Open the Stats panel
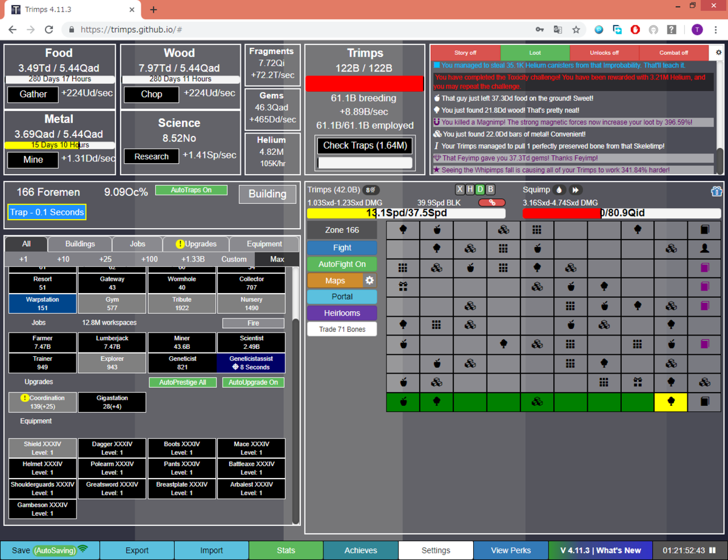 286,550
